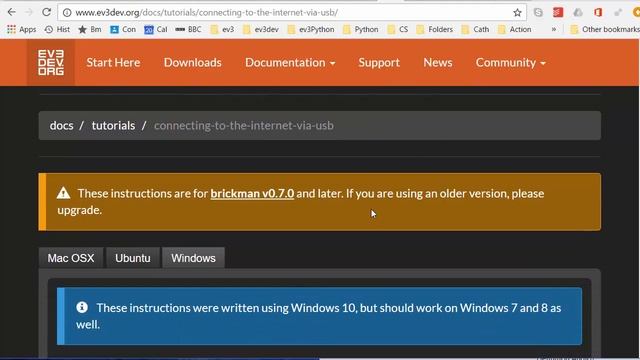Open the Folders bookmark folder
This screenshot has height=360, width=640.
click(x=435, y=29)
